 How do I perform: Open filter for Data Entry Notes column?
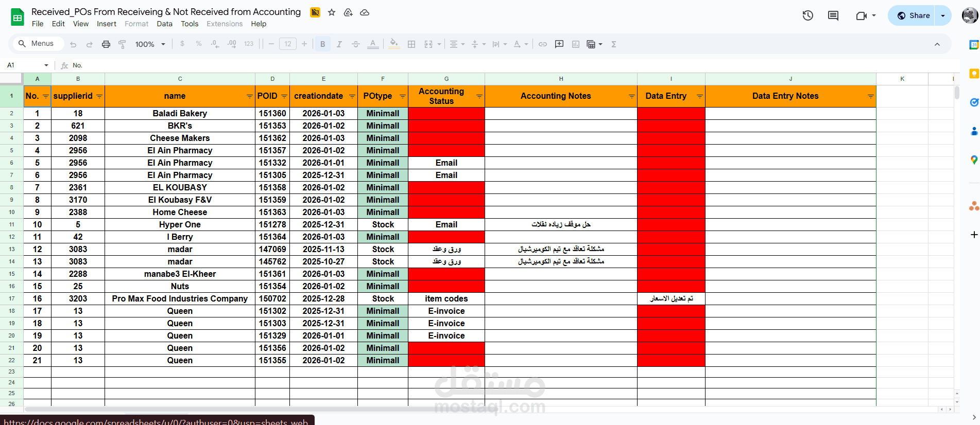point(870,96)
